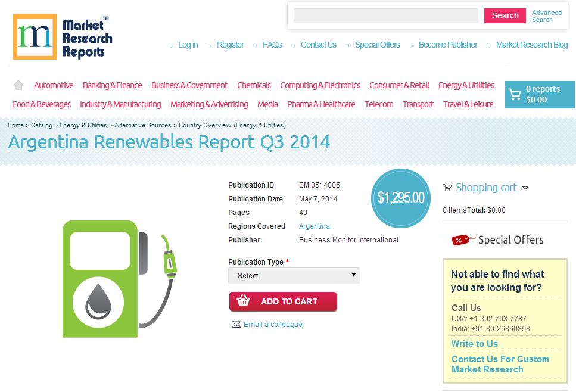Select the Energy & Utilities menu category
The height and width of the screenshot is (392, 576).
(x=466, y=85)
